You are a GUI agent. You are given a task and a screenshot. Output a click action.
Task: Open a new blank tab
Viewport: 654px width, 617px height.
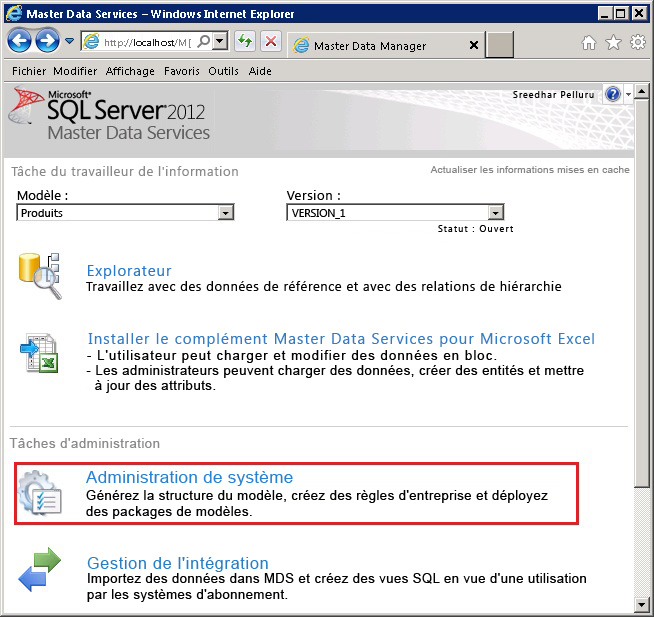(x=500, y=45)
